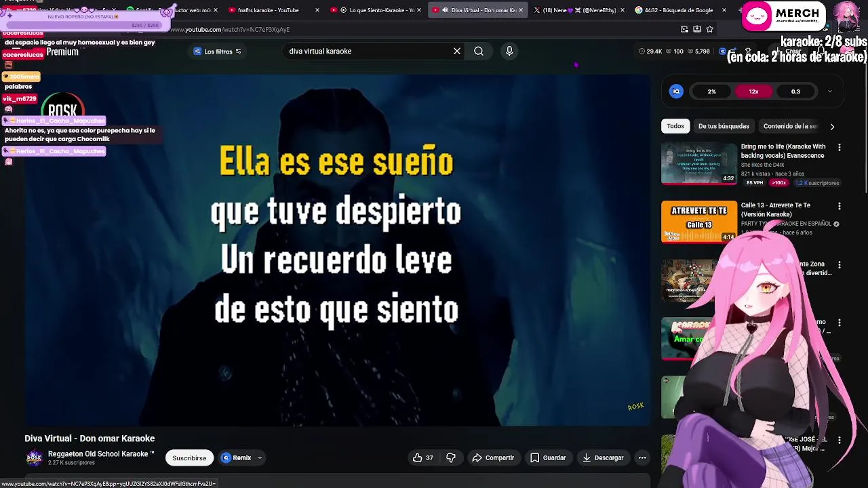Open Atrevete Te Te karaoke thumbnail
This screenshot has width=868, height=488.
click(x=698, y=222)
